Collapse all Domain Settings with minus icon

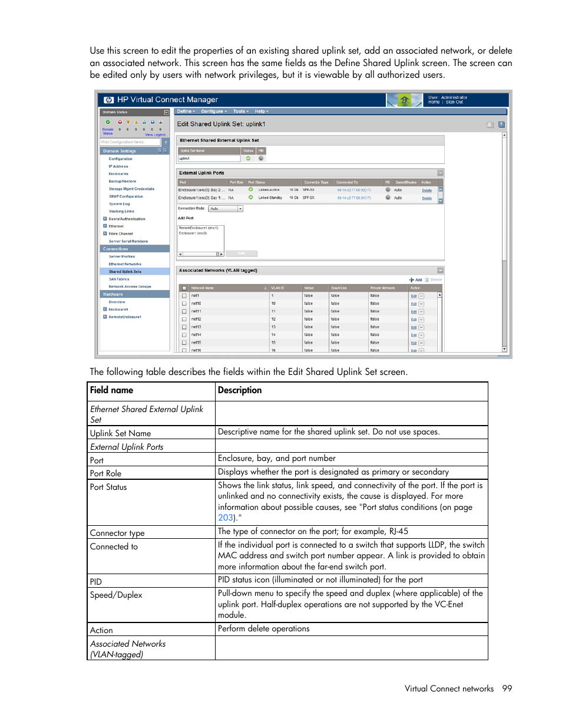point(165,151)
